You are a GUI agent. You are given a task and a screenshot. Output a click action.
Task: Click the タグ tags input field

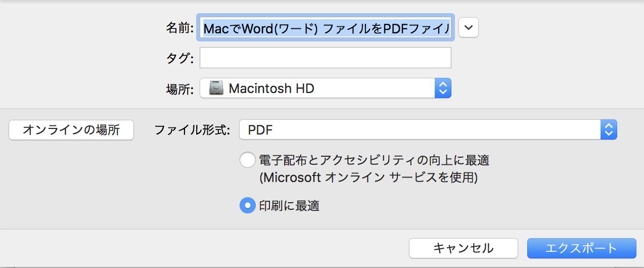coord(326,58)
